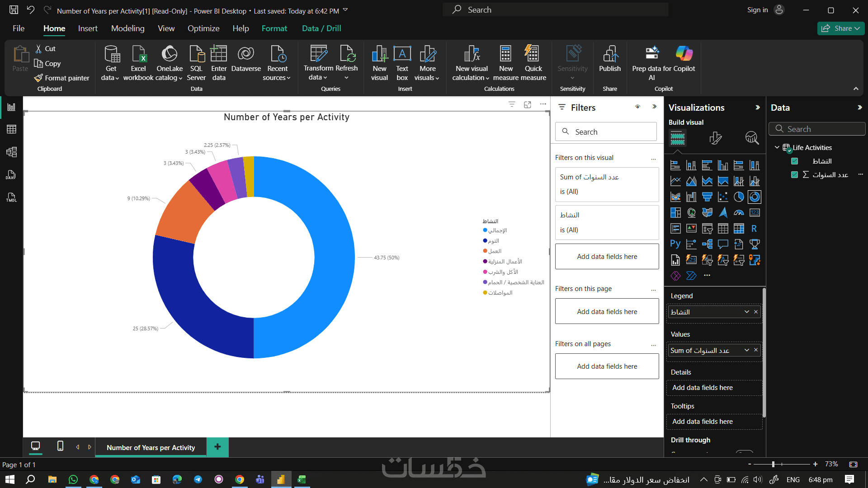Click Focus mode icon above the chart
868x488 pixels.
click(x=528, y=105)
